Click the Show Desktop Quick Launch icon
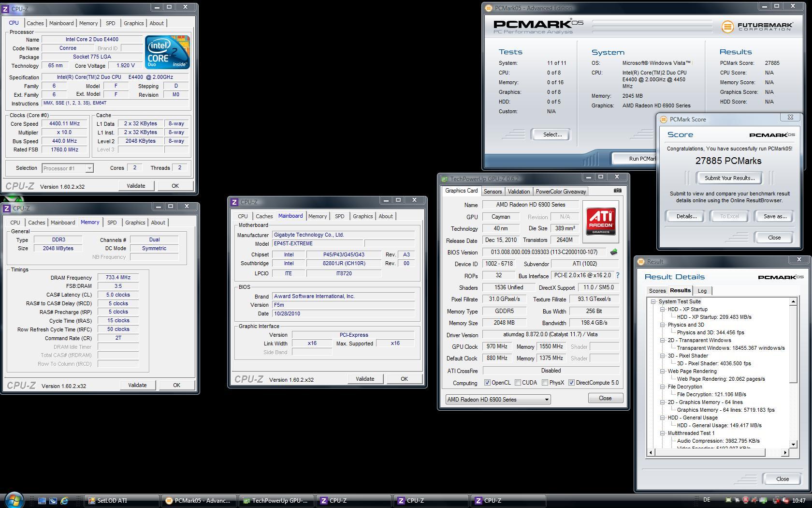The width and height of the screenshot is (812, 508). point(42,501)
